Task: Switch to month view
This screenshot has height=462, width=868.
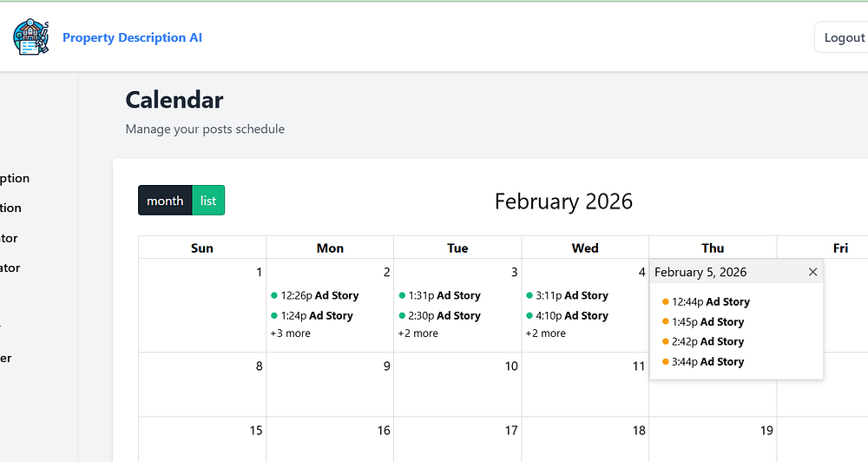Action: (x=165, y=201)
